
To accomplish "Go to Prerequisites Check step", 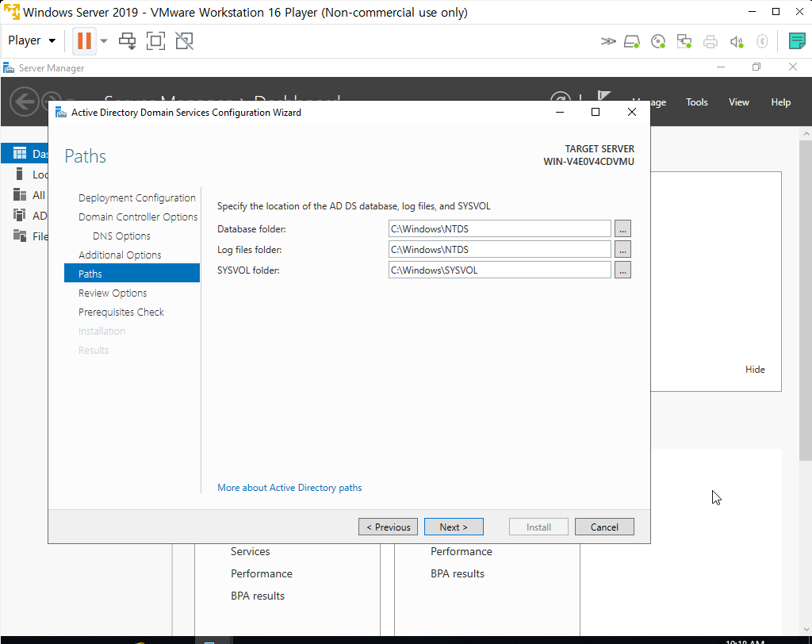I will [121, 312].
